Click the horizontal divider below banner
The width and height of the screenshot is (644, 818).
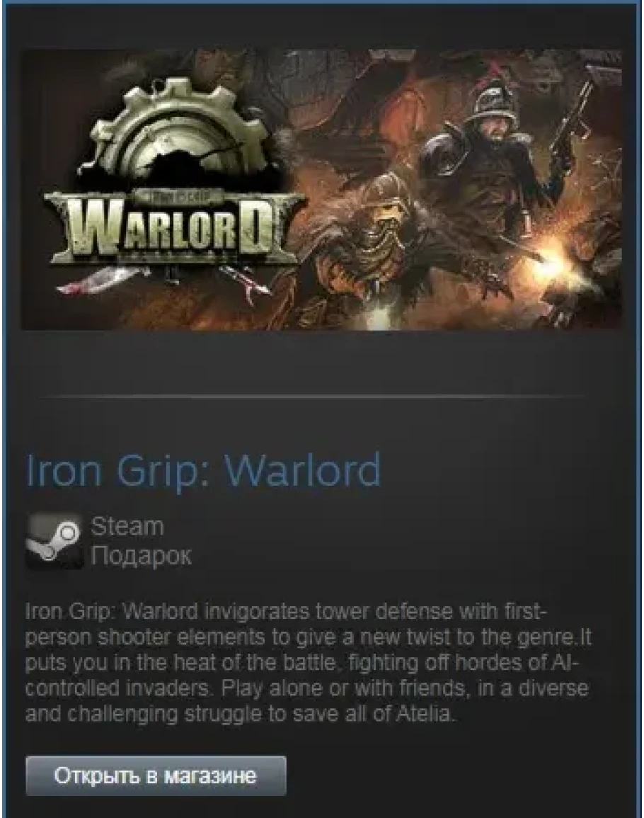click(x=312, y=397)
